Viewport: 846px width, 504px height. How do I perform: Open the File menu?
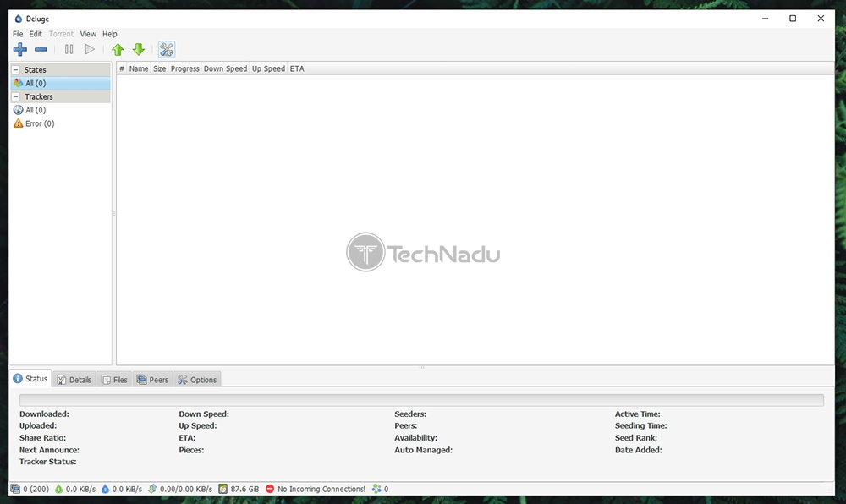pyautogui.click(x=18, y=34)
